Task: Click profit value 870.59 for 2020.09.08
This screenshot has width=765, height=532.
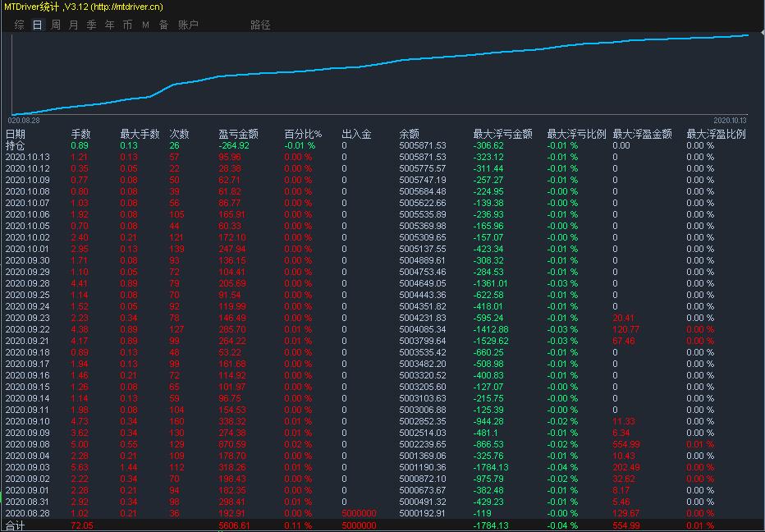Action: click(232, 444)
